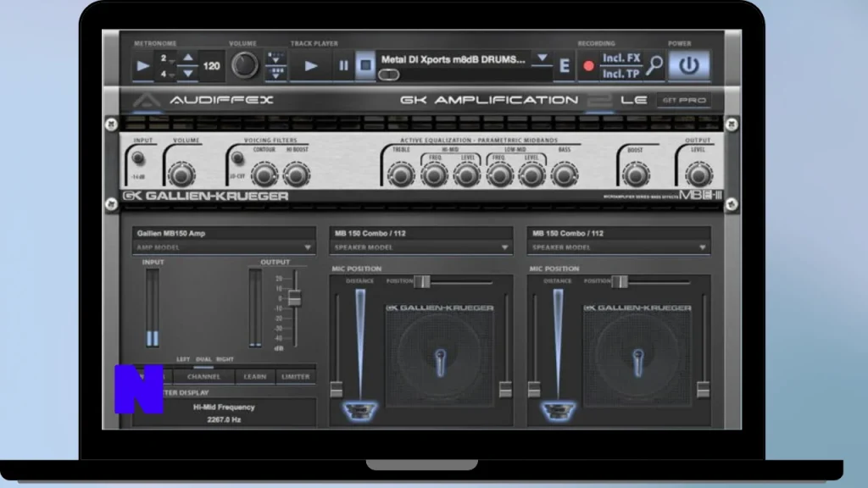Decrease tempo with the down arrow
868x488 pixels.
(188, 74)
